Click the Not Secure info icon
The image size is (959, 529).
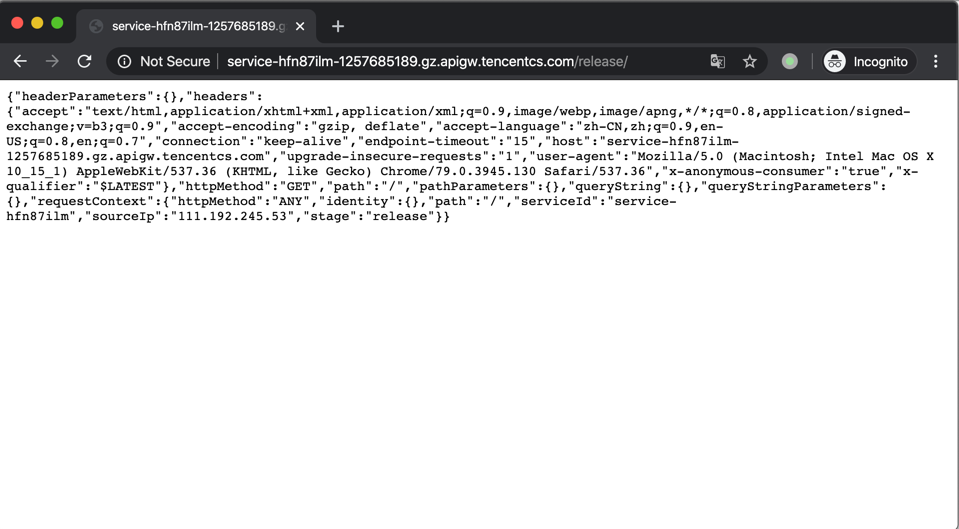click(124, 61)
